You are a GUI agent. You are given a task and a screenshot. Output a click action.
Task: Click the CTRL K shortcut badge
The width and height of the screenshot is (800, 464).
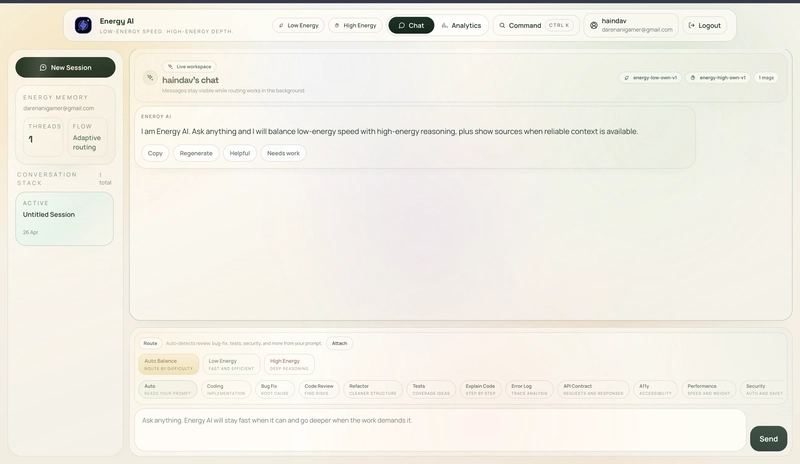coord(559,26)
